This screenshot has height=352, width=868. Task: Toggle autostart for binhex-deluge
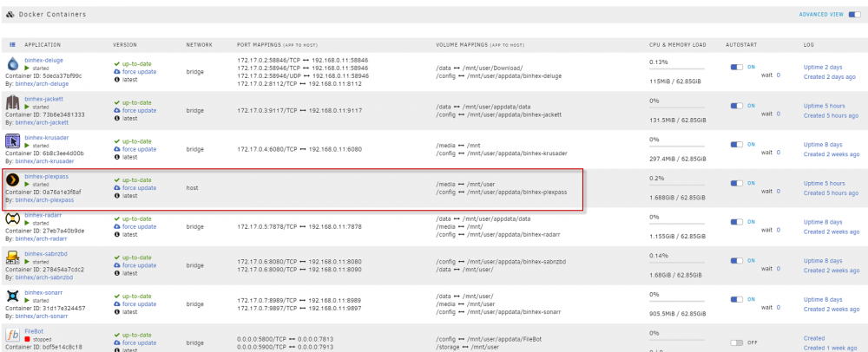point(737,67)
